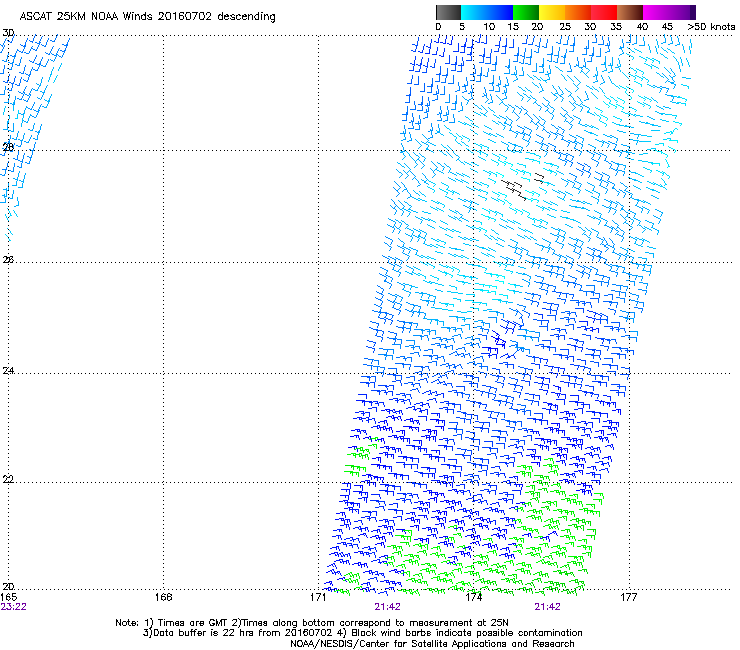Click the longitude label 165

[x=8, y=597]
